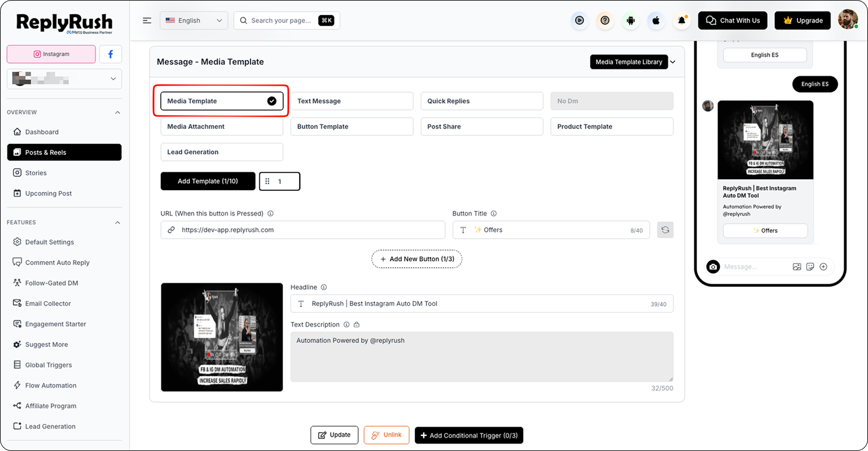The image size is (868, 451).
Task: Open the help question mark icon
Action: click(x=605, y=20)
